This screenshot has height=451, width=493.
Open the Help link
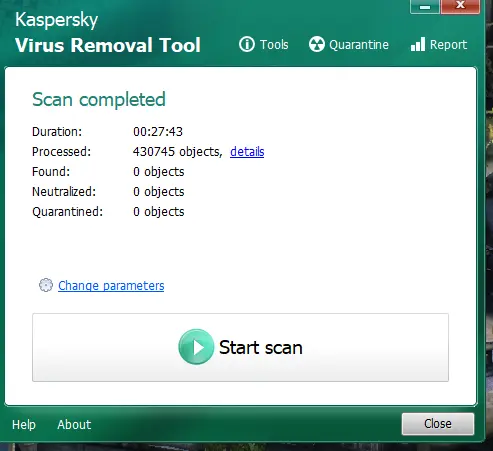tap(24, 425)
